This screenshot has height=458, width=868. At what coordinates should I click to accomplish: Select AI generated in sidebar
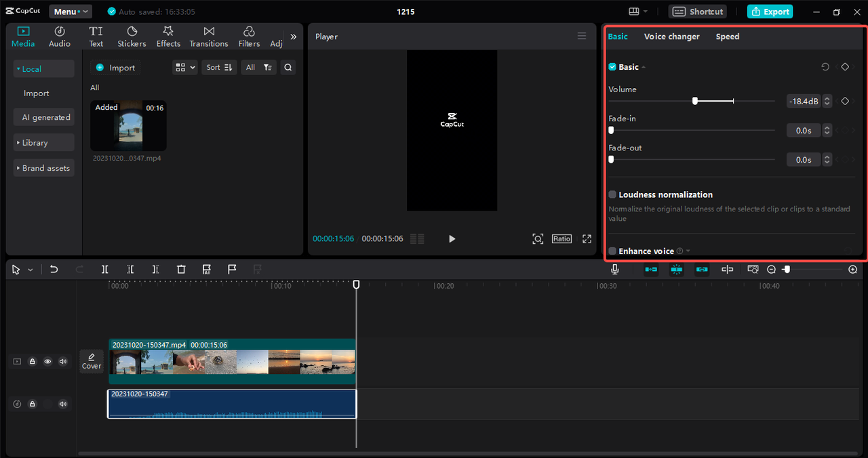click(x=44, y=117)
